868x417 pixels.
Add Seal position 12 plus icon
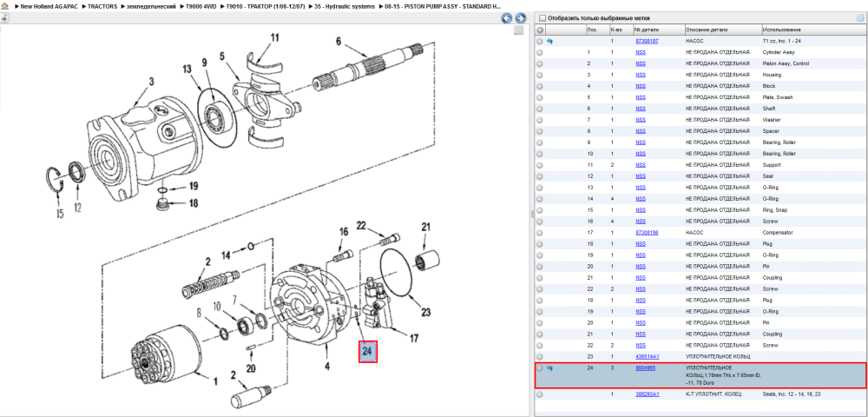click(540, 176)
